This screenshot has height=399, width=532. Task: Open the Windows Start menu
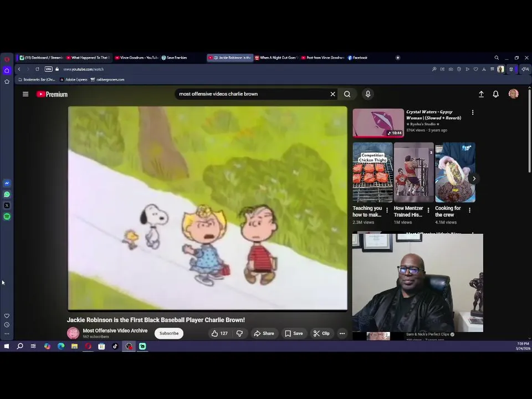click(7, 346)
